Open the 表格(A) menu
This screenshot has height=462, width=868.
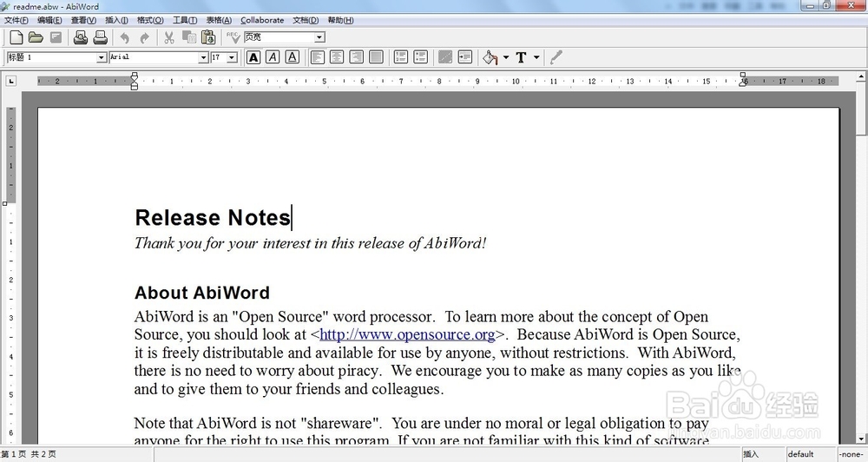pyautogui.click(x=220, y=20)
